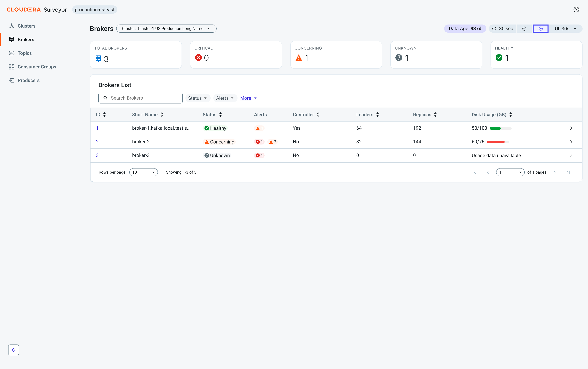Pause auto-refresh with the pause icon

pyautogui.click(x=524, y=29)
